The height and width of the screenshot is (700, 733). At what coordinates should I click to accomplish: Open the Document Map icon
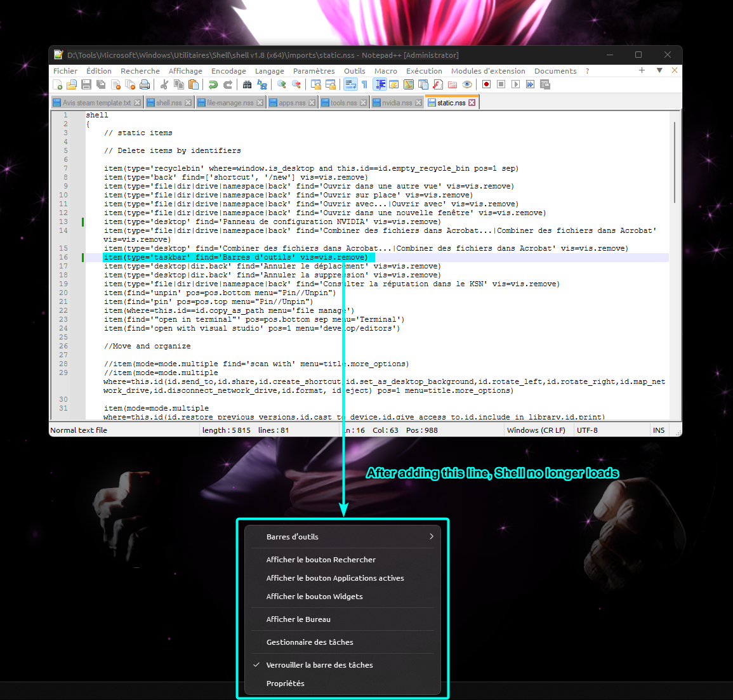[x=409, y=84]
